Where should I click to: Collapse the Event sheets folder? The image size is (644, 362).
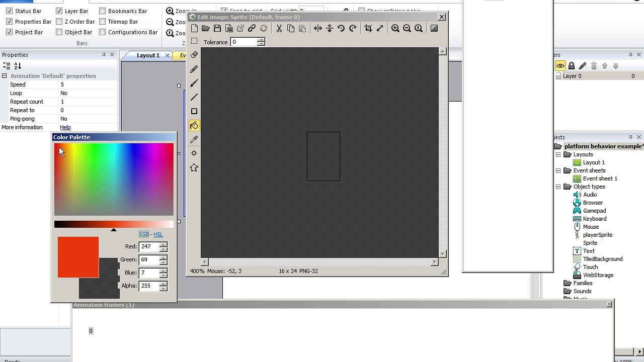point(558,171)
